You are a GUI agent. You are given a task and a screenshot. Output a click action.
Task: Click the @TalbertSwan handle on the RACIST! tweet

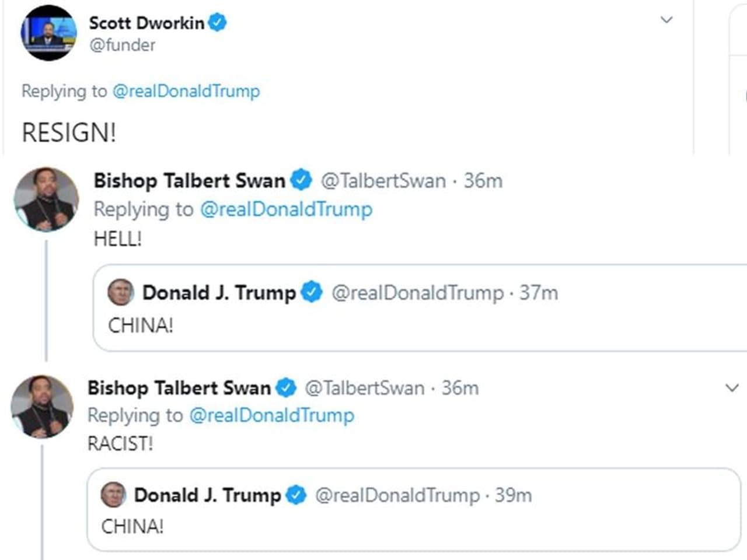(x=365, y=388)
